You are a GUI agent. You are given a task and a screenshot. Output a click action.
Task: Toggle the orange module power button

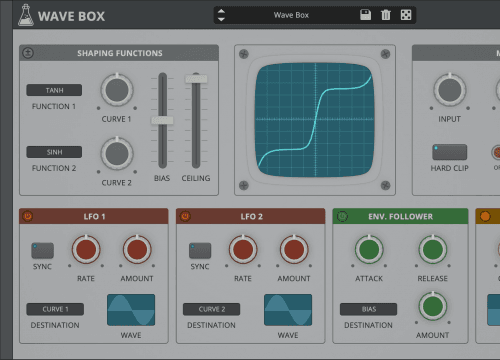485,216
